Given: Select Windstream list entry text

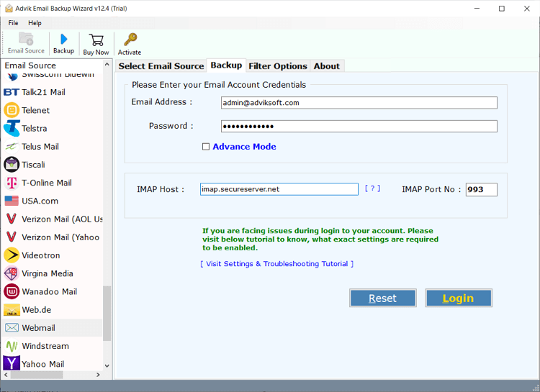Looking at the screenshot, I should coord(45,346).
